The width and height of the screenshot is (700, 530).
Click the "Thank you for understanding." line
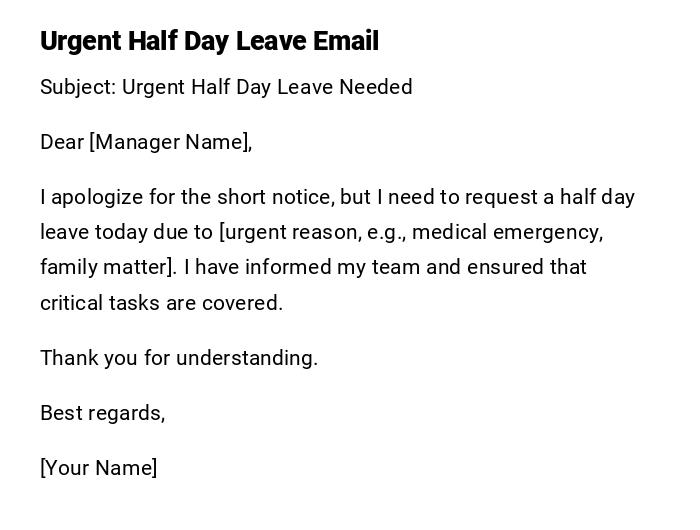(x=179, y=358)
